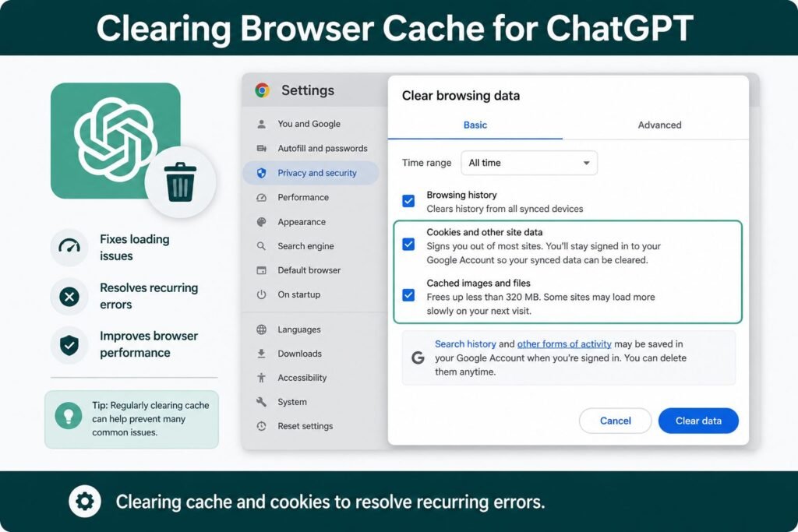Click 'Frees up less than 320 MB' description
The height and width of the screenshot is (532, 798).
point(541,304)
